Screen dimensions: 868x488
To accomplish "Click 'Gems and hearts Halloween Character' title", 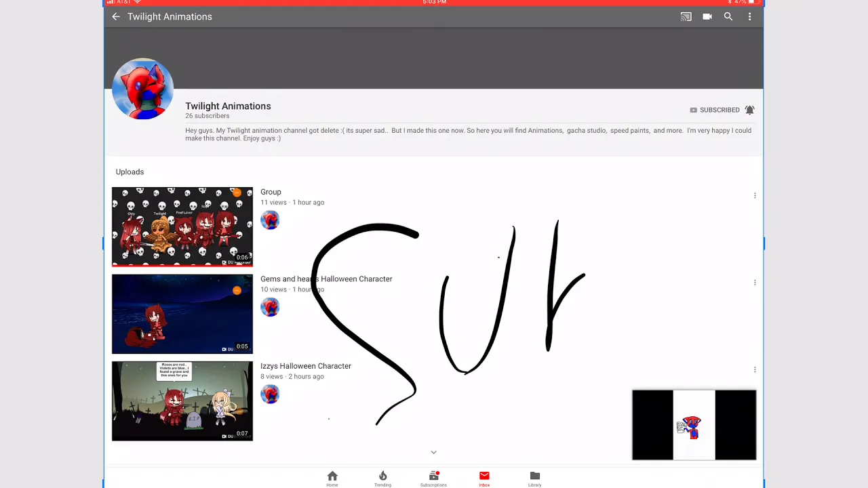I will [326, 279].
